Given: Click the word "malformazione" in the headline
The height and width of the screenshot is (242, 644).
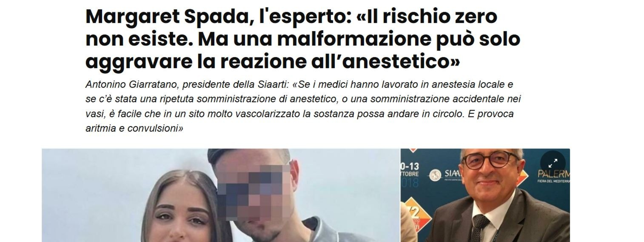Looking at the screenshot, I should 354,39.
